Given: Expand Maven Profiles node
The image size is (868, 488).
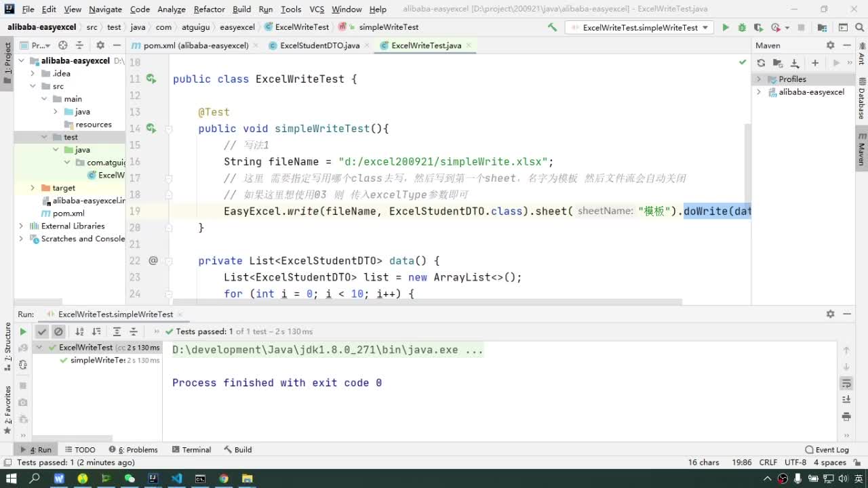Looking at the screenshot, I should tap(759, 79).
